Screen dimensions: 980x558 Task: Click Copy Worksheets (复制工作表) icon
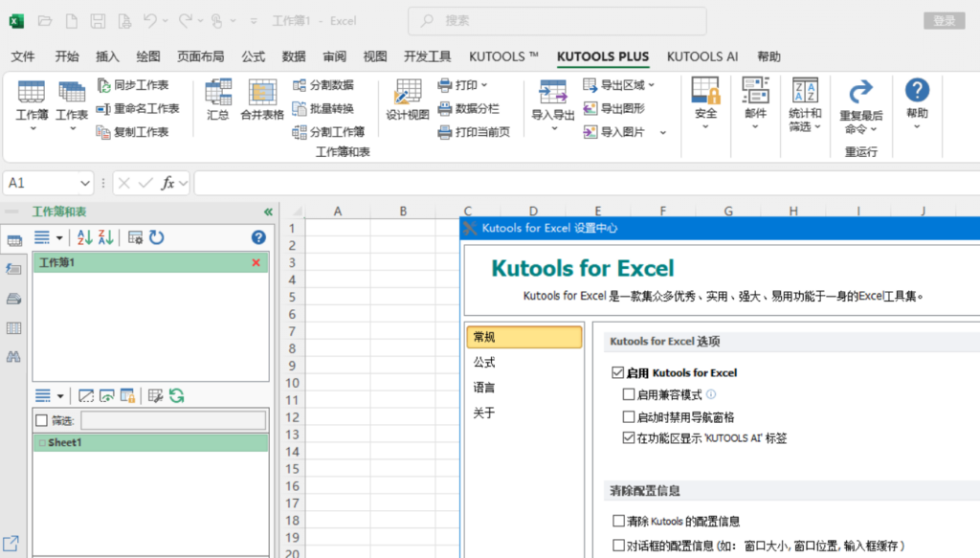pyautogui.click(x=103, y=132)
